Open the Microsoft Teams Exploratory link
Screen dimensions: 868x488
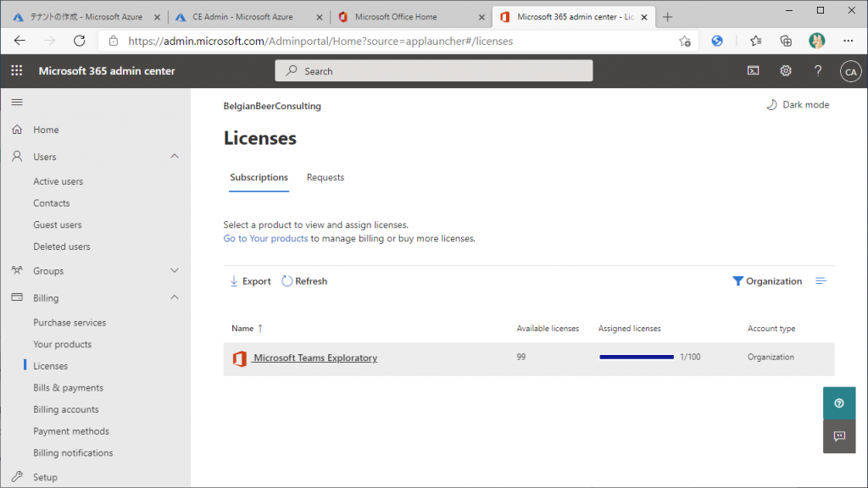[315, 358]
